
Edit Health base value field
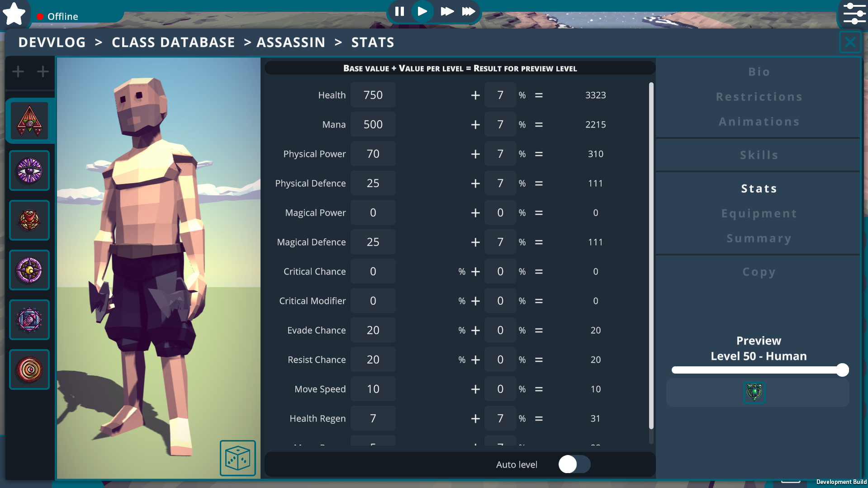373,95
